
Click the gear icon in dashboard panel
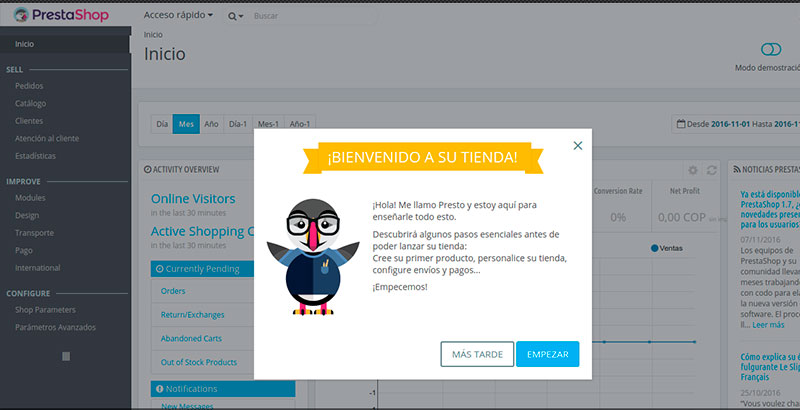point(693,170)
